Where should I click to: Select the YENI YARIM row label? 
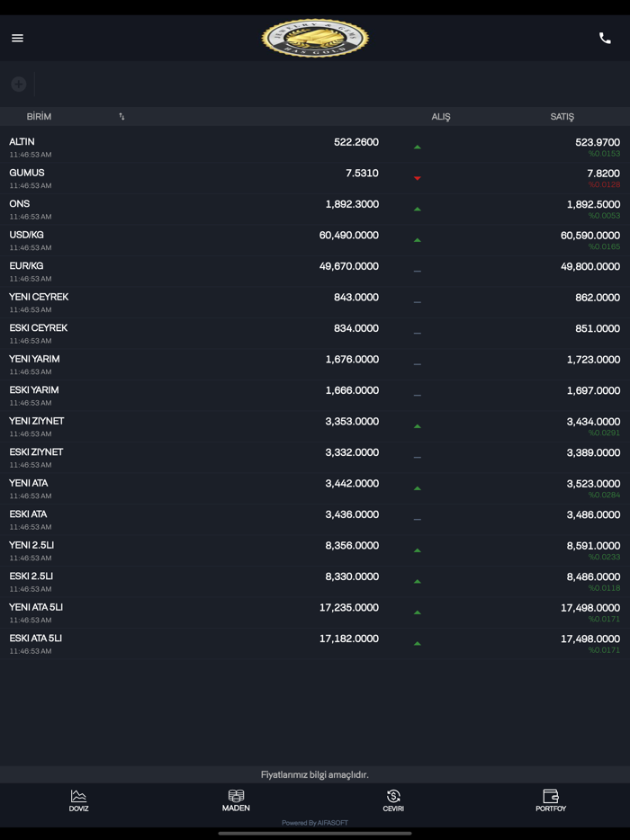coord(34,360)
